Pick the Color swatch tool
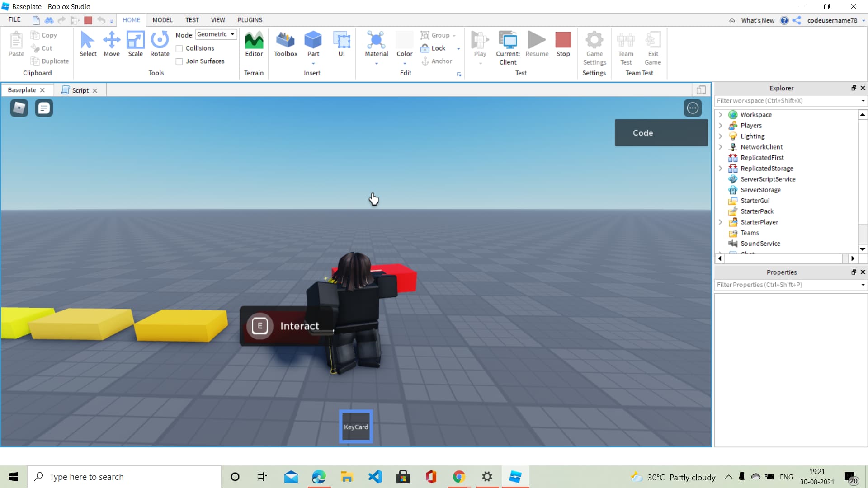Image resolution: width=868 pixels, height=488 pixels. [x=404, y=44]
